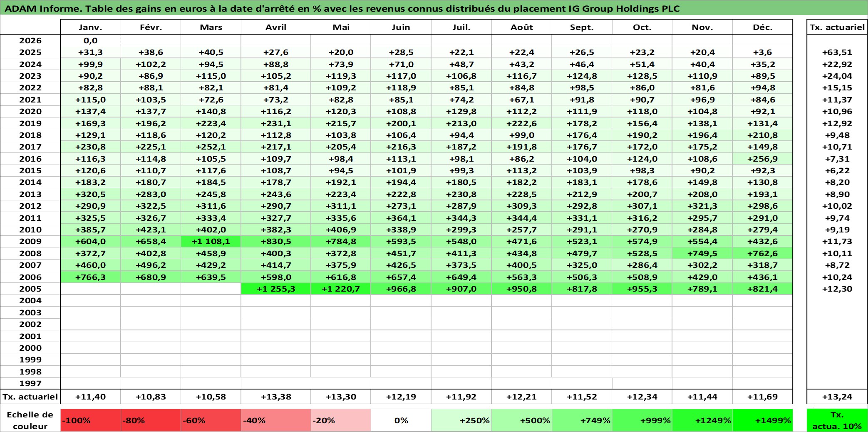Select the +1499% bright green swatch
Viewport: 868px width, 432px height.
tap(763, 420)
